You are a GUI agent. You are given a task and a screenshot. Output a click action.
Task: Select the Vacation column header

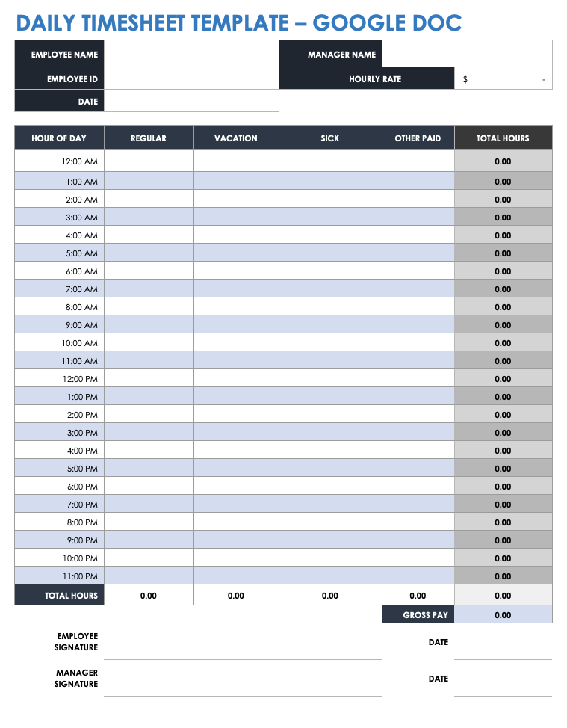coord(236,138)
